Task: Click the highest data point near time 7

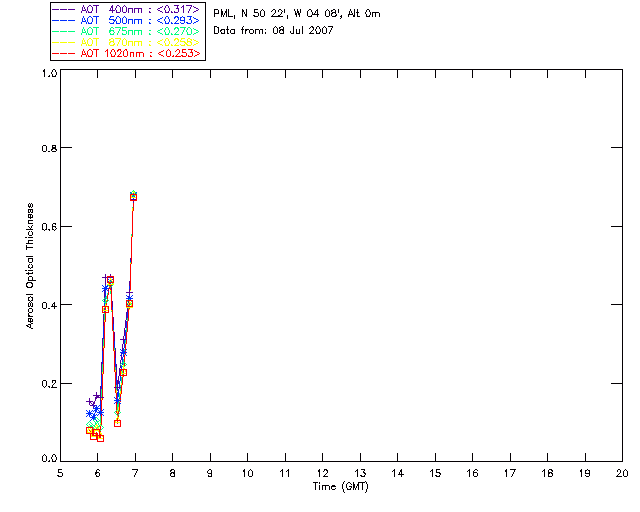Action: [133, 196]
